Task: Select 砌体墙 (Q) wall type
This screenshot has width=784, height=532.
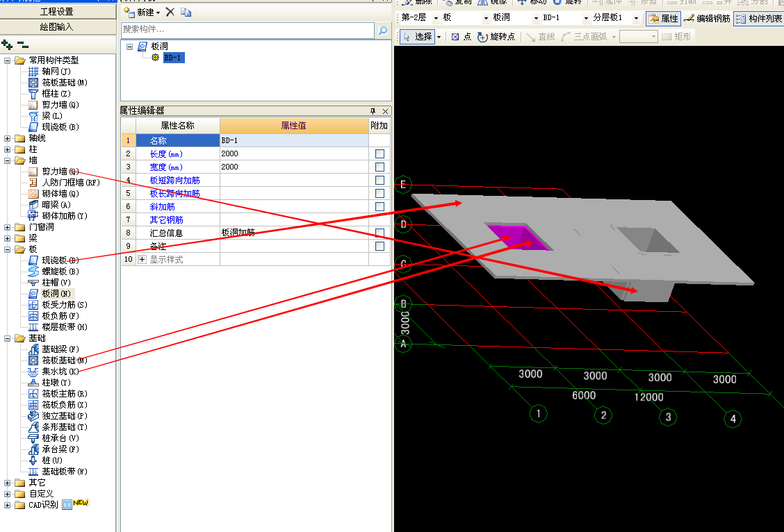Action: click(54, 193)
